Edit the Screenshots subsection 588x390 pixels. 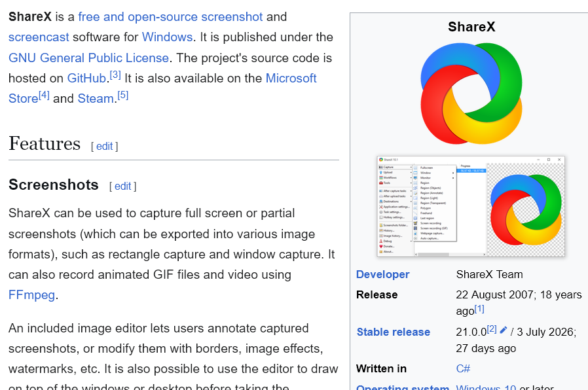(122, 186)
